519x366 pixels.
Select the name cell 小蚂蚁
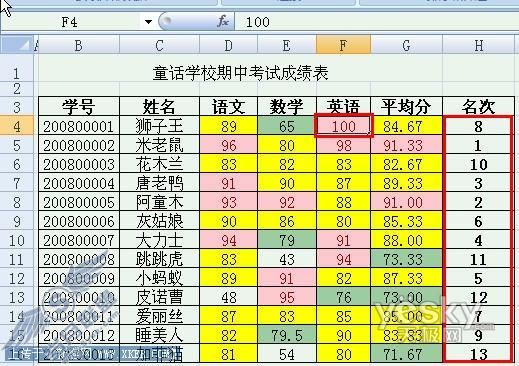click(159, 278)
